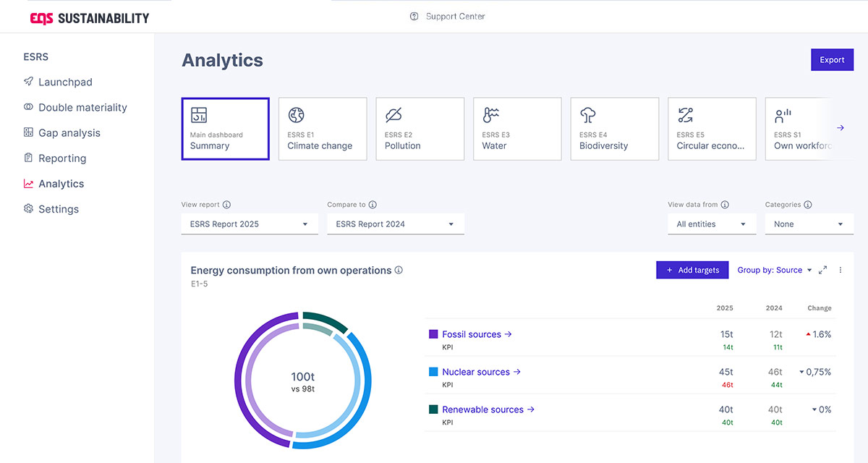Click info icon beside Categories label
868x463 pixels.
point(808,205)
